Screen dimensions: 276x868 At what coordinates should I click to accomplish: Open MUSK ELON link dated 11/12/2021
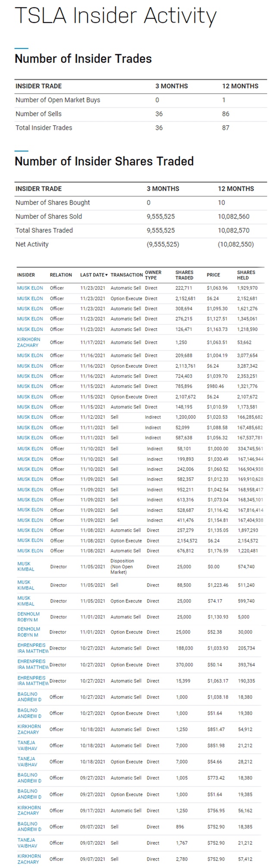click(x=30, y=417)
